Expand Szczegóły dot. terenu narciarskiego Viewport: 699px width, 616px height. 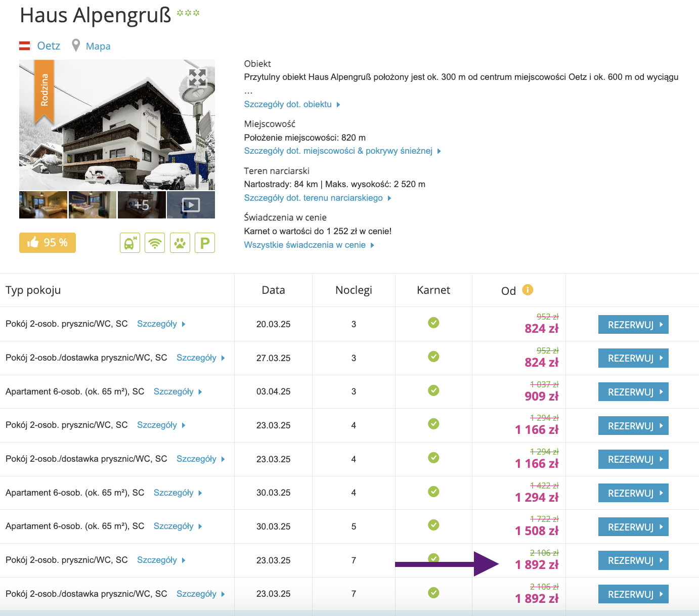318,198
